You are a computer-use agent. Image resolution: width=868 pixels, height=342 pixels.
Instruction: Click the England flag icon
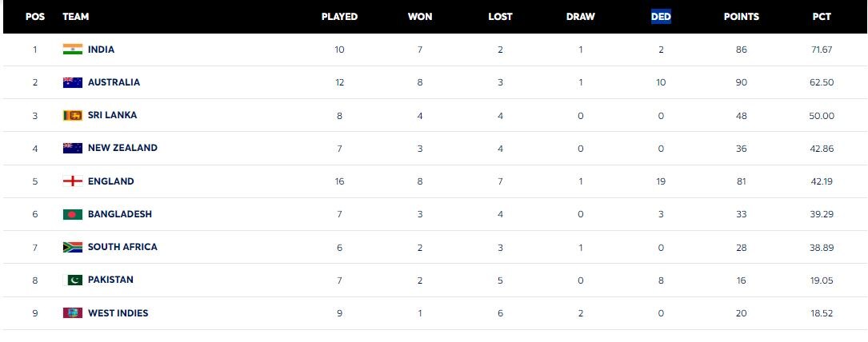(x=73, y=181)
